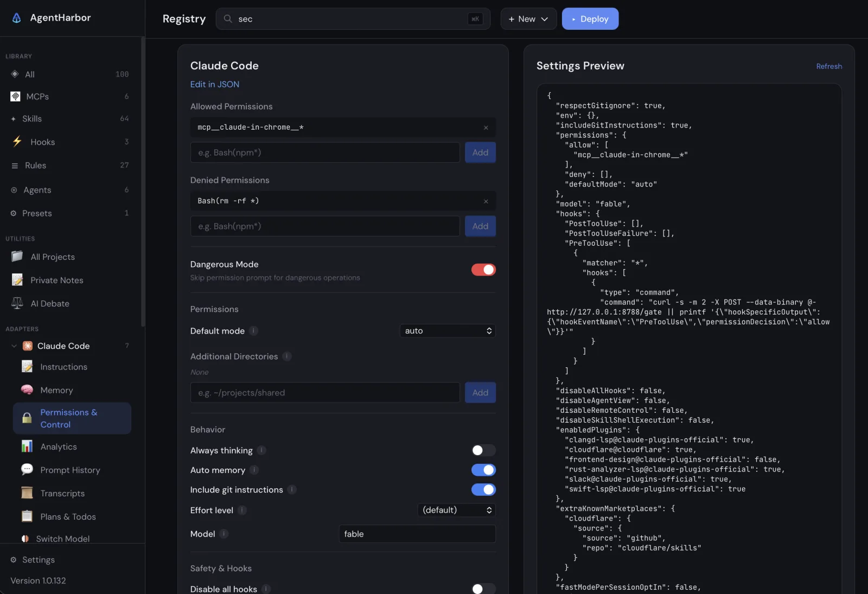This screenshot has width=868, height=594.
Task: Click the Settings gear icon at bottom
Action: pos(14,559)
